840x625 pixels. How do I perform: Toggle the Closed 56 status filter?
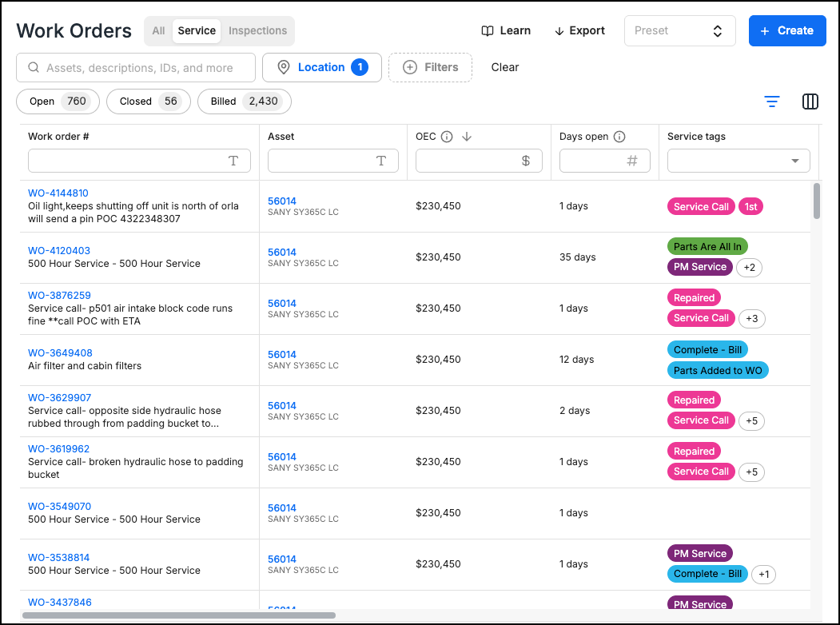[x=149, y=102]
